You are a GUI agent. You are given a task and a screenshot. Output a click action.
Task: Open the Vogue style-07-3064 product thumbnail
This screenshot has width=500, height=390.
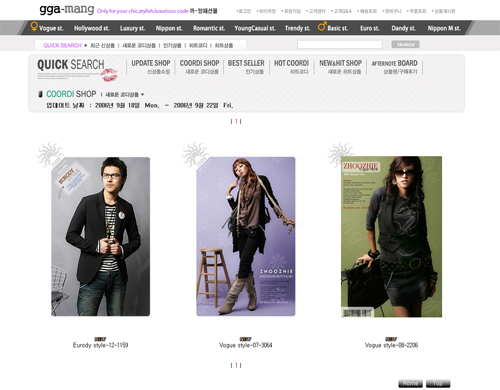pyautogui.click(x=246, y=236)
